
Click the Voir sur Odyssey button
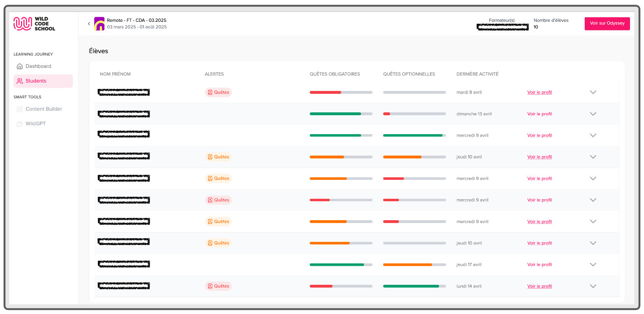pyautogui.click(x=607, y=23)
